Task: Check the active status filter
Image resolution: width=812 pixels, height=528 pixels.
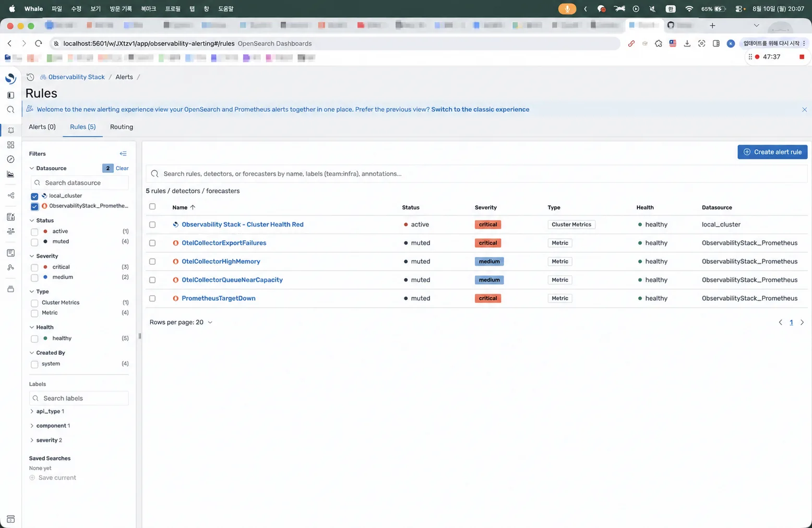Action: (34, 232)
